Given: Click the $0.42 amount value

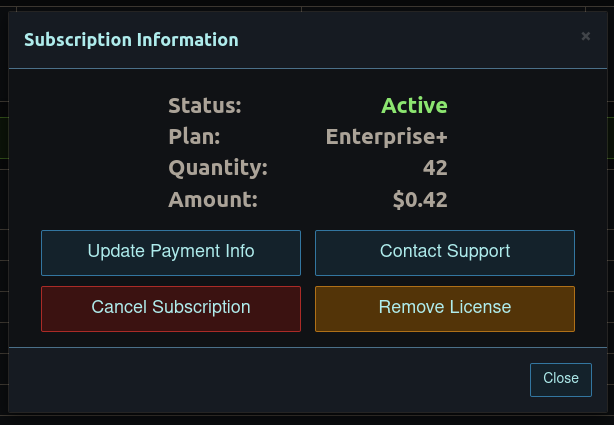Looking at the screenshot, I should (x=420, y=200).
